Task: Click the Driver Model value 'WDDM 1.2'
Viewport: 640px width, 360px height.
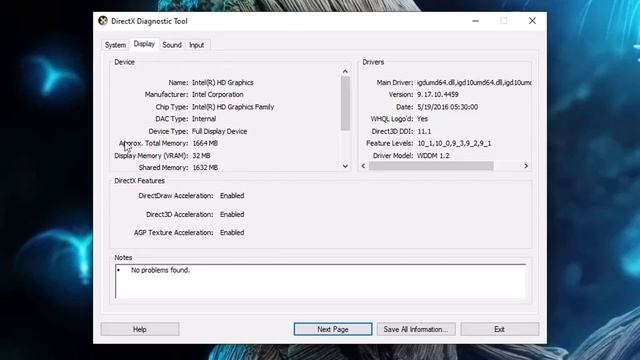Action: pos(433,156)
